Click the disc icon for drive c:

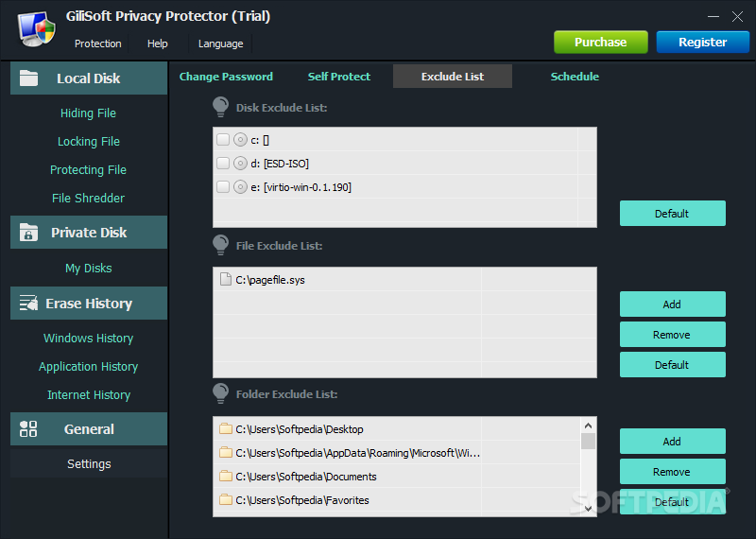click(x=240, y=139)
